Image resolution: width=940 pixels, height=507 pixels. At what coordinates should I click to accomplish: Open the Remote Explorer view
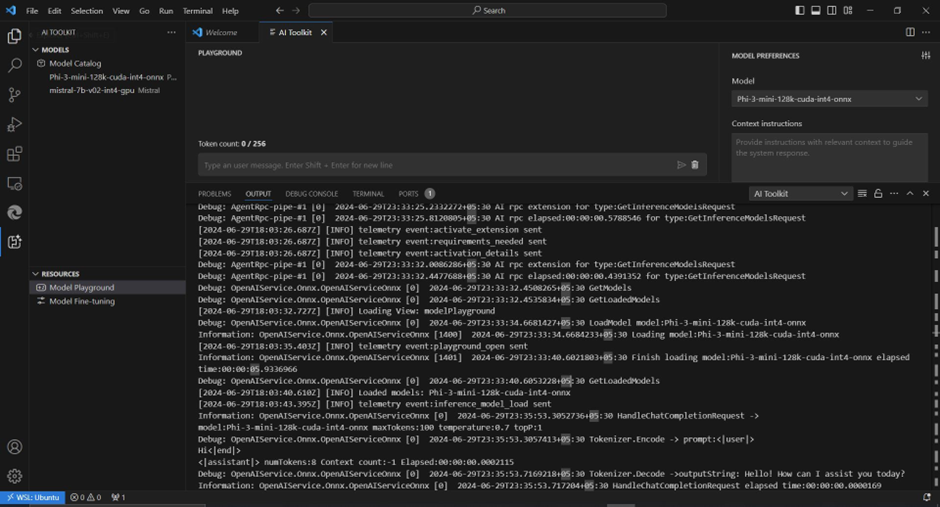click(x=14, y=183)
